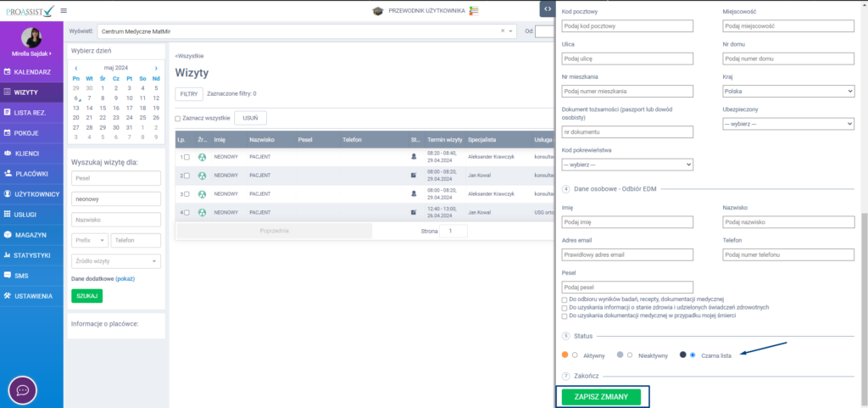Tick the Do odbioru wyników badań checkbox
The width and height of the screenshot is (868, 408).
click(565, 299)
